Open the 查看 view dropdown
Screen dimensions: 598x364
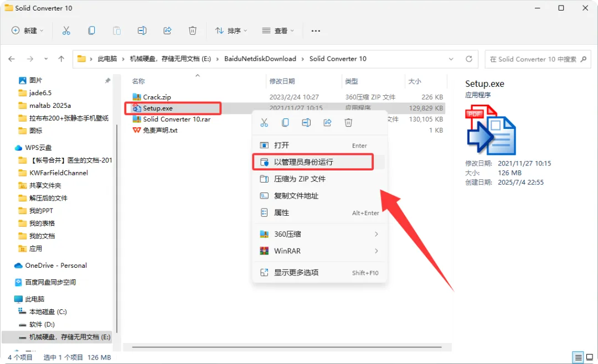click(278, 30)
